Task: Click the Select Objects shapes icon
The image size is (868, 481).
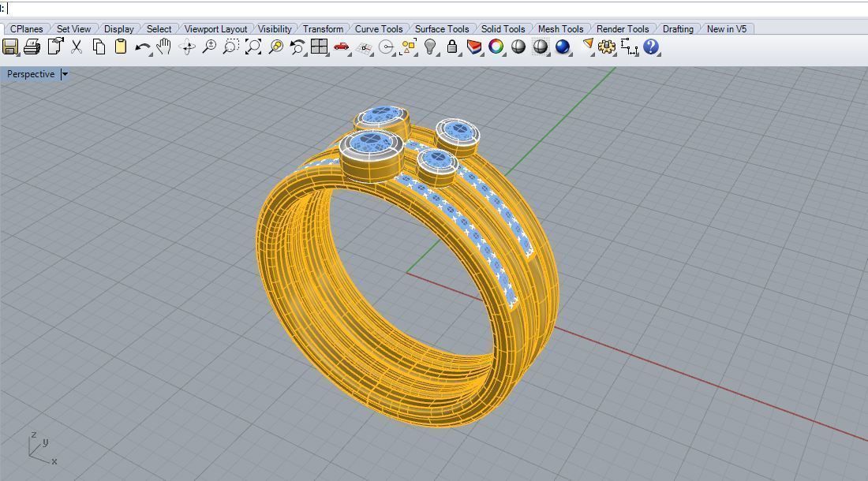Action: click(409, 47)
